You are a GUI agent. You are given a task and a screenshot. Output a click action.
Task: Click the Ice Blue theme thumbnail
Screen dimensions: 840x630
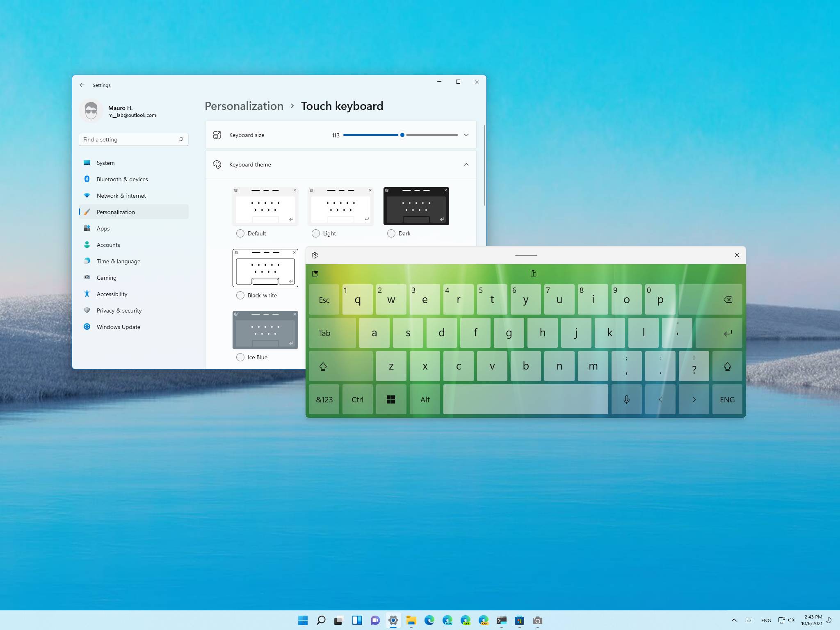point(265,329)
